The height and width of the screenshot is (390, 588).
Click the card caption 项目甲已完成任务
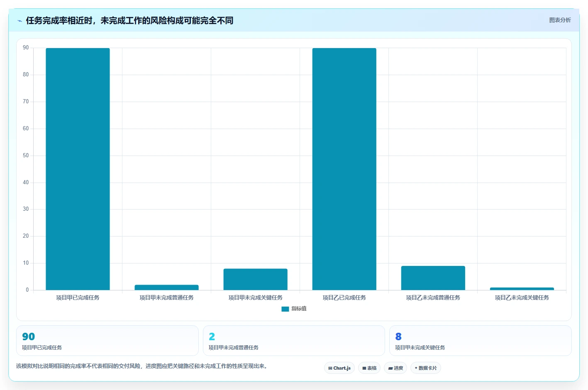pos(42,348)
